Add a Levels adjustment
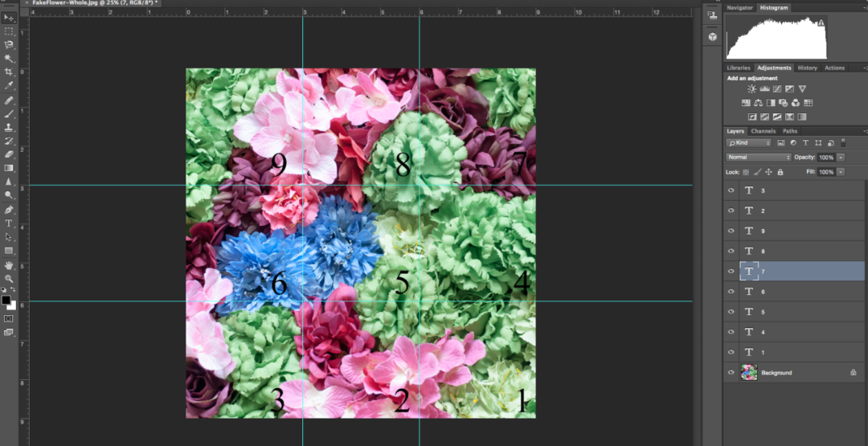This screenshot has width=868, height=446. (764, 89)
